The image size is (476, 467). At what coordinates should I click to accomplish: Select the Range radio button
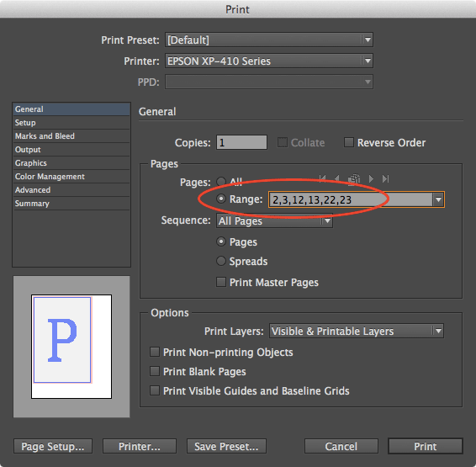[221, 199]
